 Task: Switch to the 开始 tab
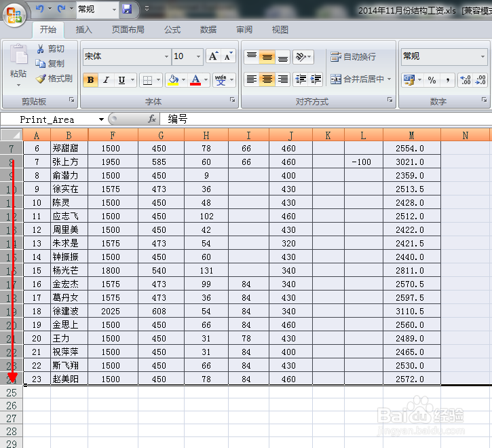point(48,29)
